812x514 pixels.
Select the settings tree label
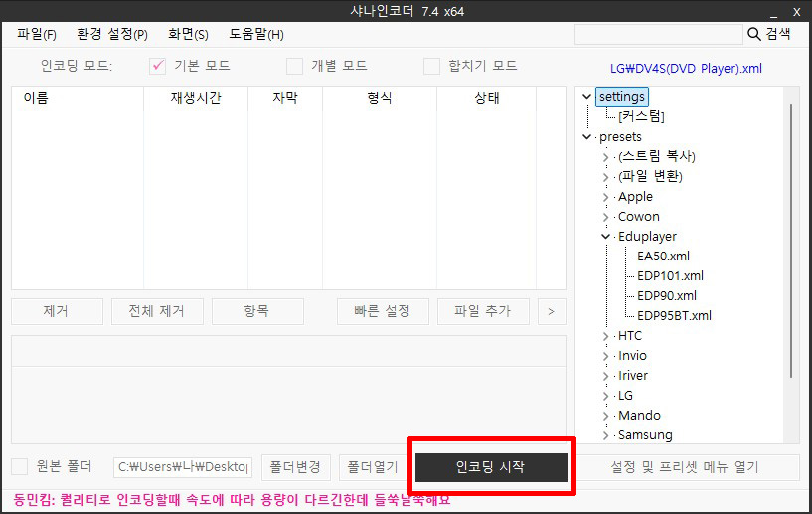click(x=622, y=96)
